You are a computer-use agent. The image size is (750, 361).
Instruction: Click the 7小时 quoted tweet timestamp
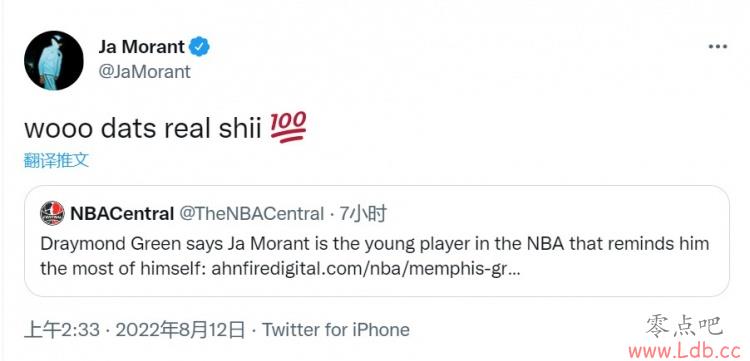tap(363, 214)
